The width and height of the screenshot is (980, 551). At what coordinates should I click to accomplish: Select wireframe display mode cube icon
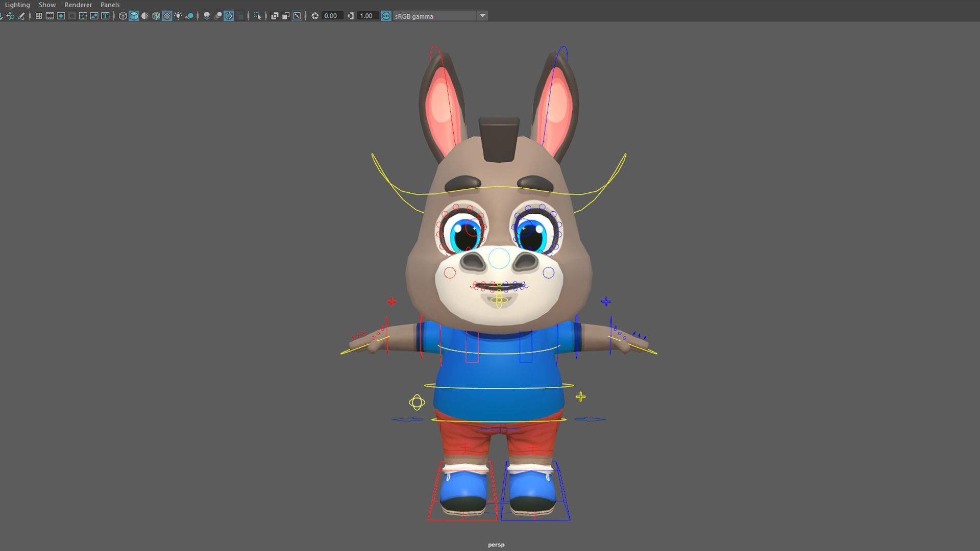[122, 15]
